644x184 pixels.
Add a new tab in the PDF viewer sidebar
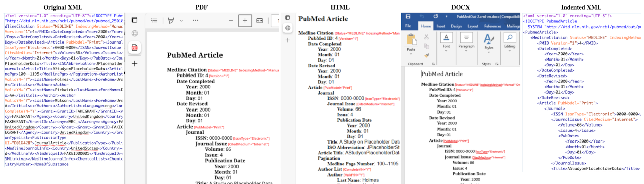click(135, 64)
